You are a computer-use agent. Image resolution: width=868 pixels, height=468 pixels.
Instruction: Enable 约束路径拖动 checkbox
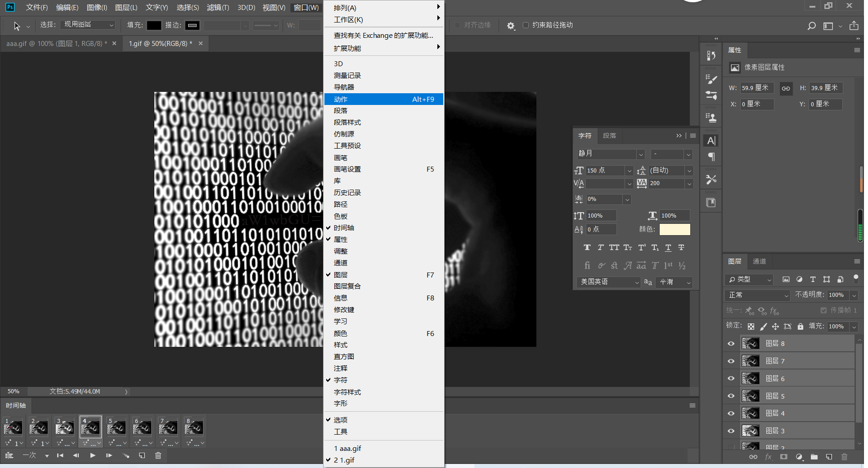coord(526,25)
